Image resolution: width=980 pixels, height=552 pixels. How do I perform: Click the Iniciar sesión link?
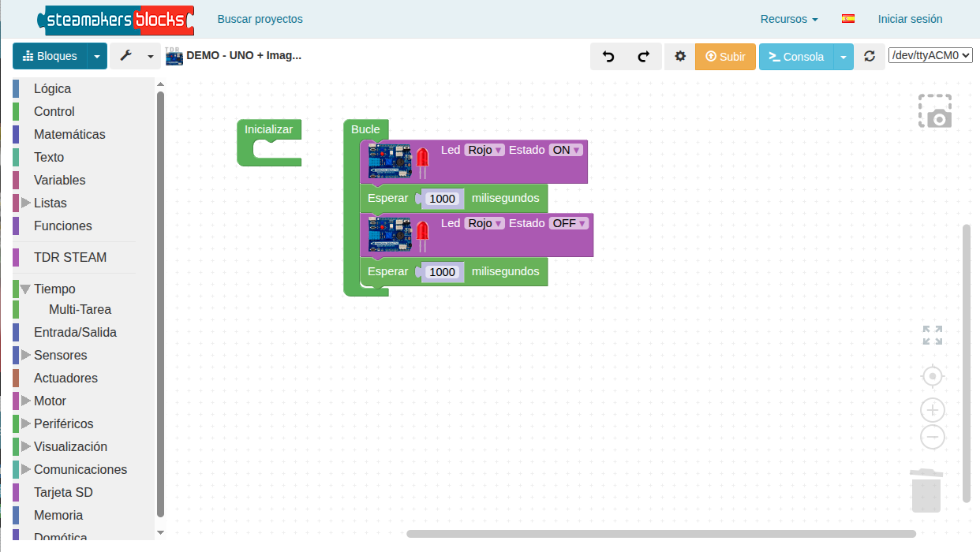coord(910,19)
